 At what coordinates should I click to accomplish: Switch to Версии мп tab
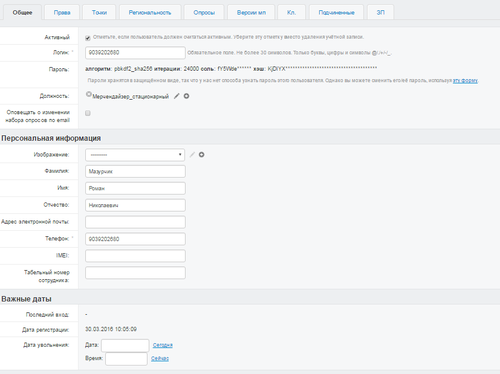point(251,13)
